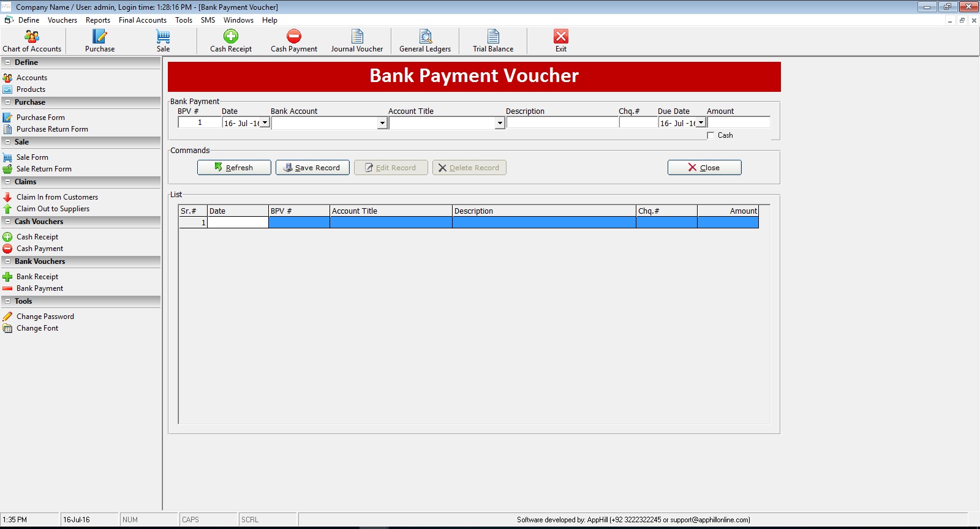Expand the Bank Account dropdown
The width and height of the screenshot is (980, 529).
coord(382,123)
